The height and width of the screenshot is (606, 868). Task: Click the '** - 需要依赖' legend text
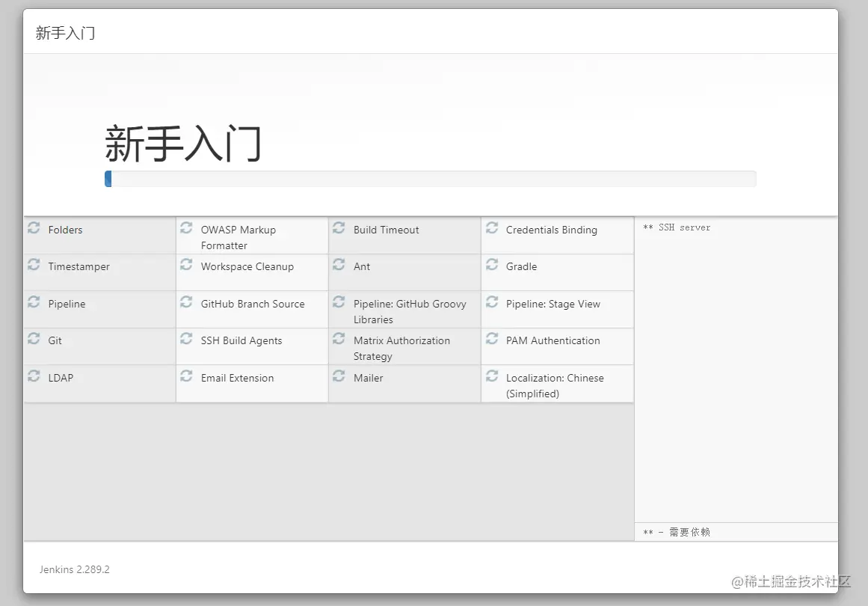tap(677, 533)
